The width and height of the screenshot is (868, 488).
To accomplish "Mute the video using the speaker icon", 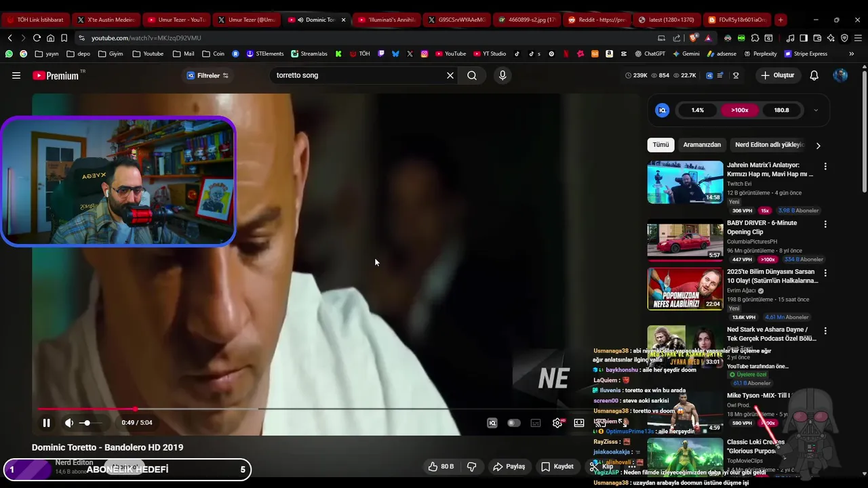I will 69,423.
